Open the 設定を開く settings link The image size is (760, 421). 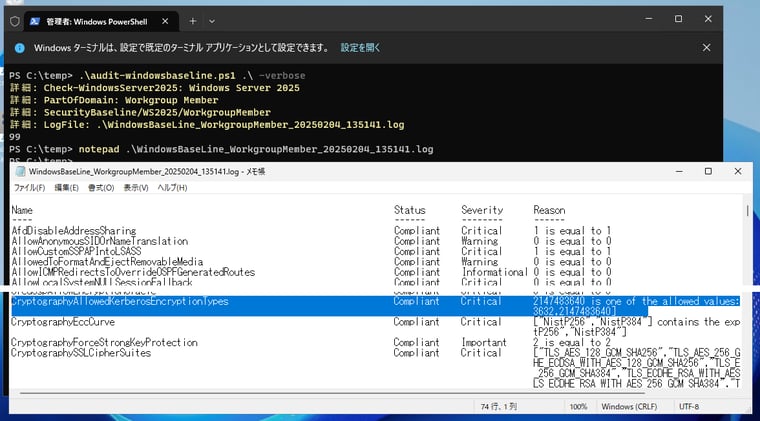tap(360, 48)
